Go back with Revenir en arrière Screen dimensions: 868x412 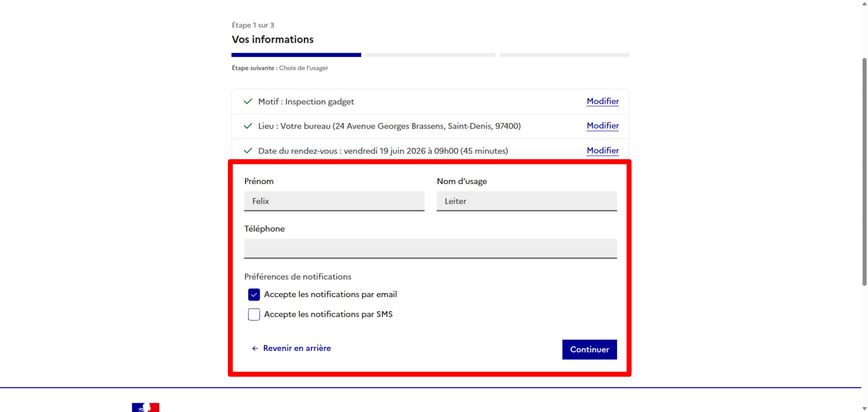click(291, 348)
